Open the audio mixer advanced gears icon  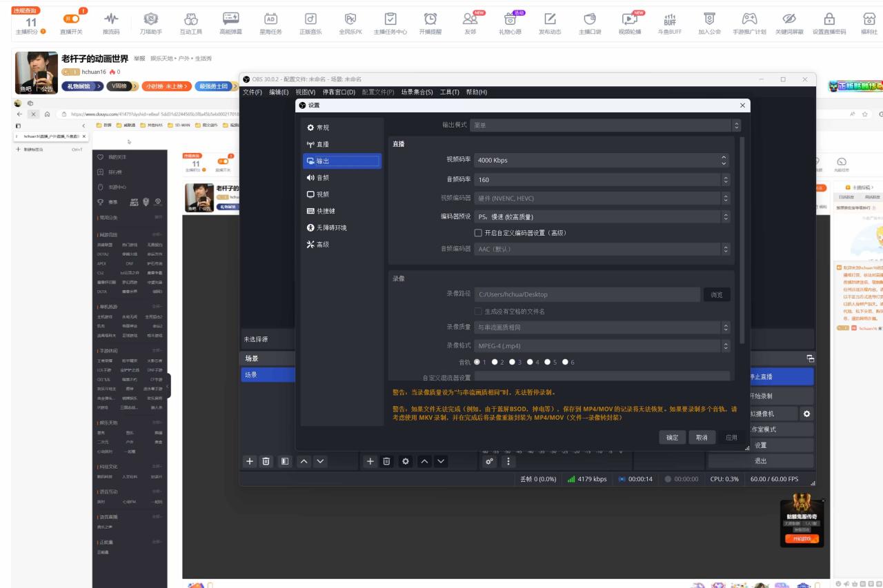[489, 461]
